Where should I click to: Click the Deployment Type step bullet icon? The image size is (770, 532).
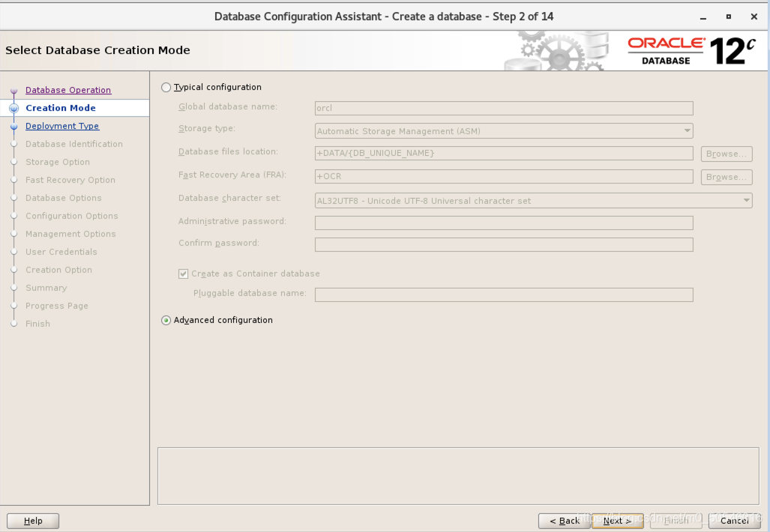tap(13, 126)
